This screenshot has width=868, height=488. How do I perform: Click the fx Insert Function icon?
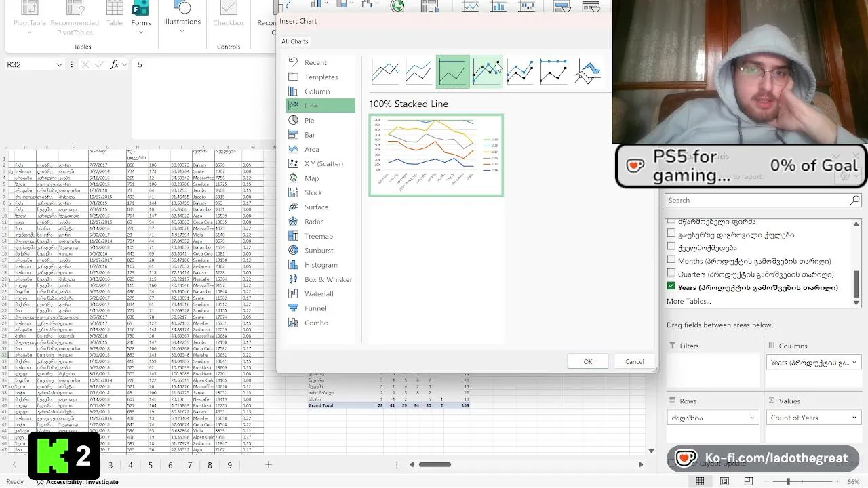(115, 64)
